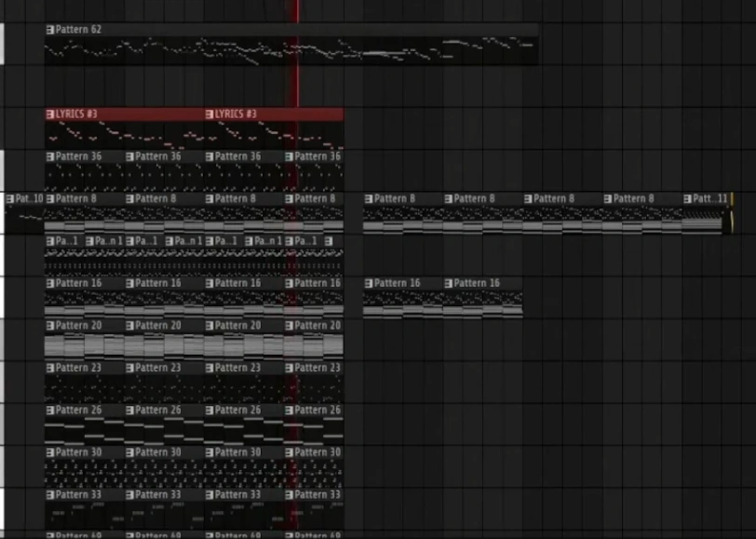756x539 pixels.
Task: Select the third Pattern 36 clip title
Action: [x=237, y=156]
